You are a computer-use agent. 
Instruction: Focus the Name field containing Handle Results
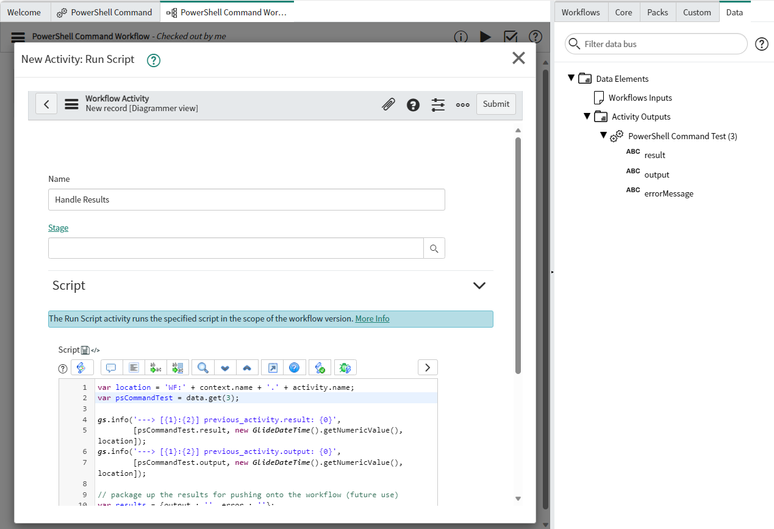[246, 199]
